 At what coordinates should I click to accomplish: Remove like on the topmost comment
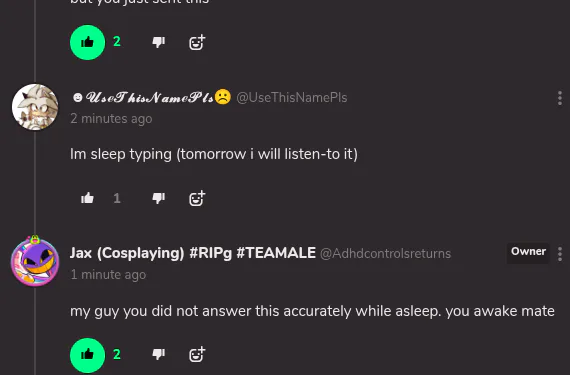(87, 43)
